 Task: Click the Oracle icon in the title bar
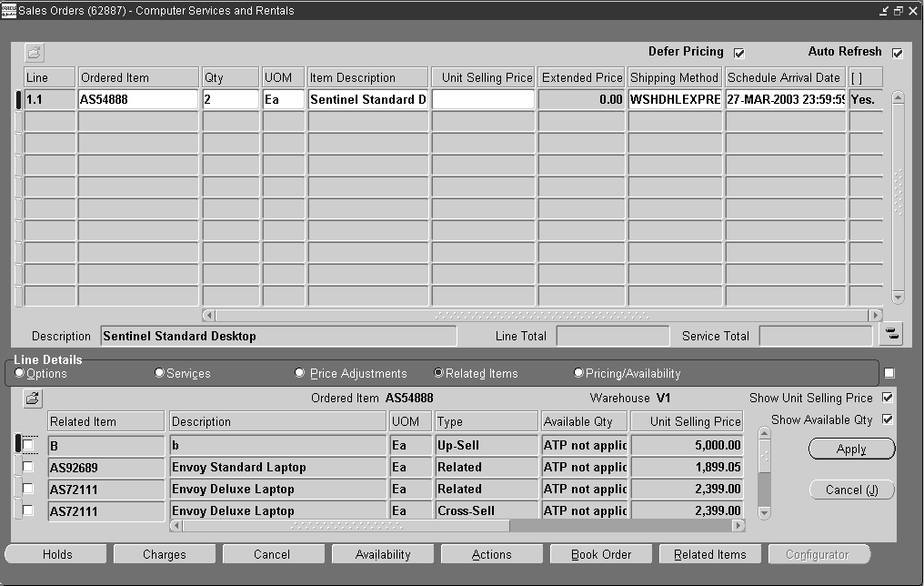pyautogui.click(x=8, y=10)
